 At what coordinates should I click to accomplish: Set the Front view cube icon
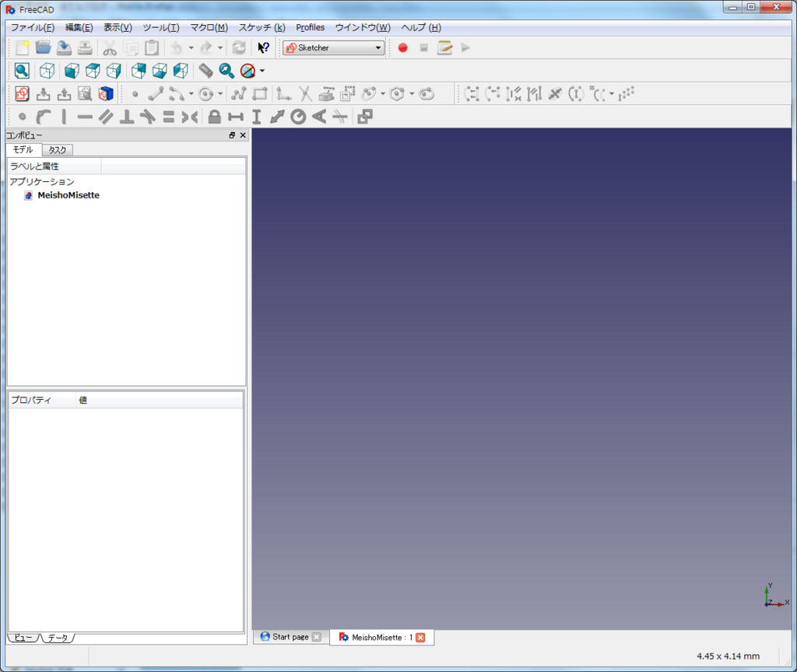point(72,71)
